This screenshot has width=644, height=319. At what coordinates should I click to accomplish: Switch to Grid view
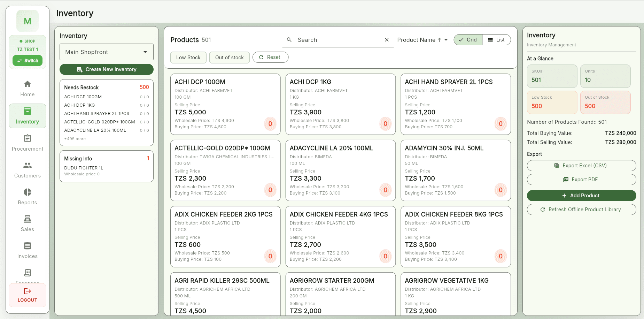coord(468,40)
